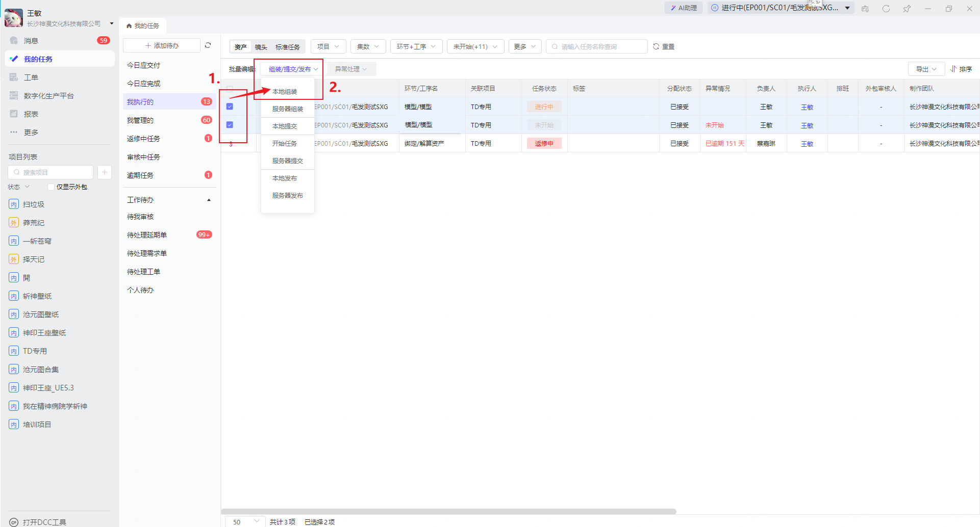Click the 打开DCC工具 icon at bottom
Viewport: 980px width, 527px height.
click(14, 522)
